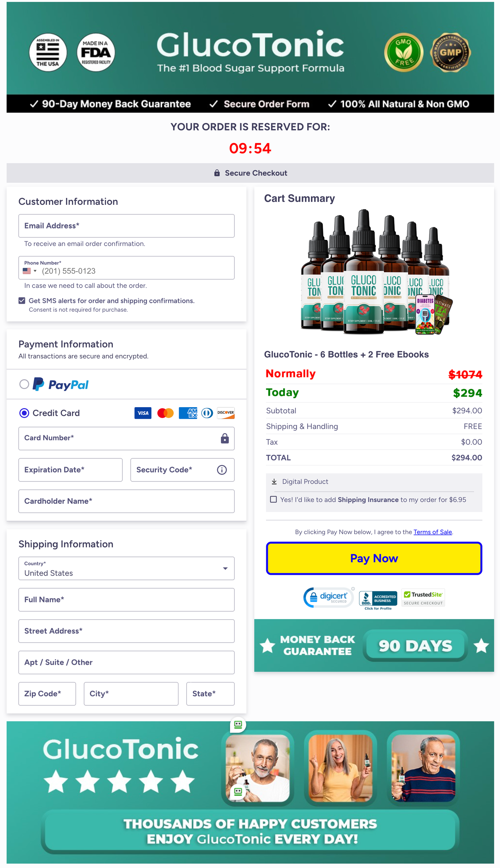Focus the Email Address field
Viewport: 500px width, 868px height.
126,226
